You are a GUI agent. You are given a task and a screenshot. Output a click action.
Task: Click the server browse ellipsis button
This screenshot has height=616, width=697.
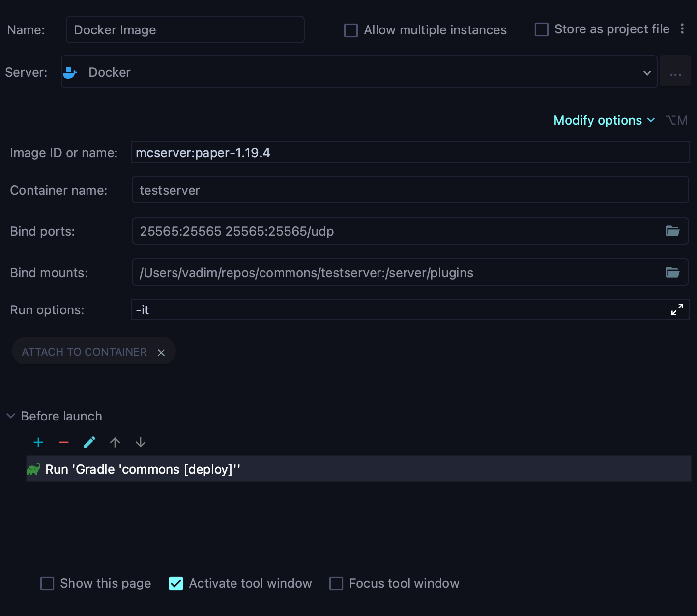675,72
